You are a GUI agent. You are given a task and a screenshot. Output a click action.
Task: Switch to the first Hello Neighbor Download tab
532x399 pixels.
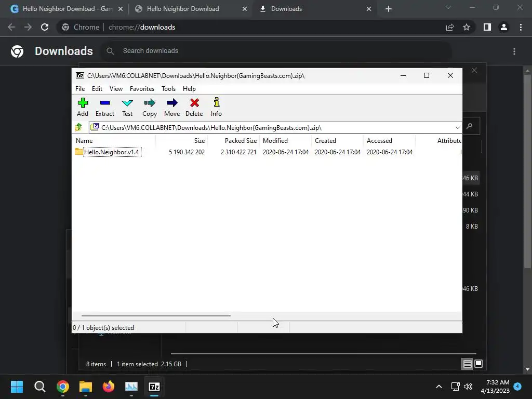point(67,9)
